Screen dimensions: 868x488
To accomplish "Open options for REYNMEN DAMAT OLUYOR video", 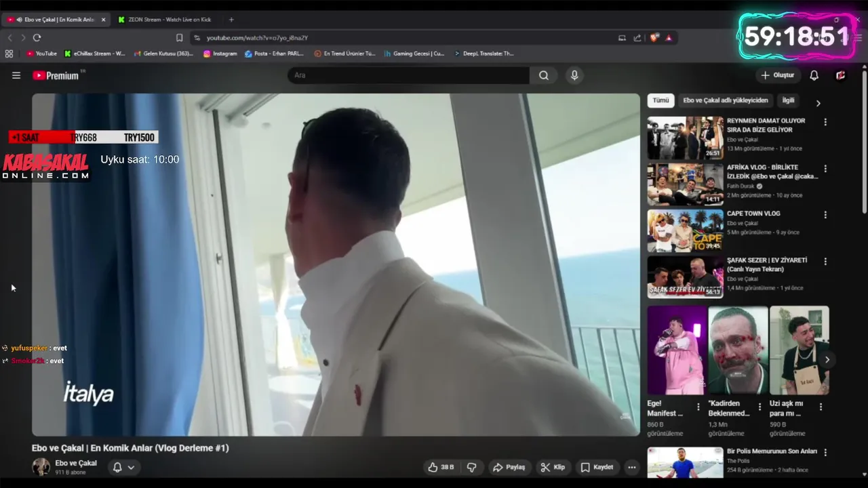I will 825,122.
